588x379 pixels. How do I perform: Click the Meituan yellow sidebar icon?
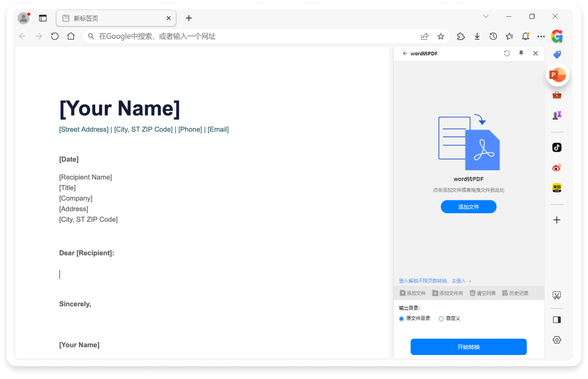[x=557, y=188]
